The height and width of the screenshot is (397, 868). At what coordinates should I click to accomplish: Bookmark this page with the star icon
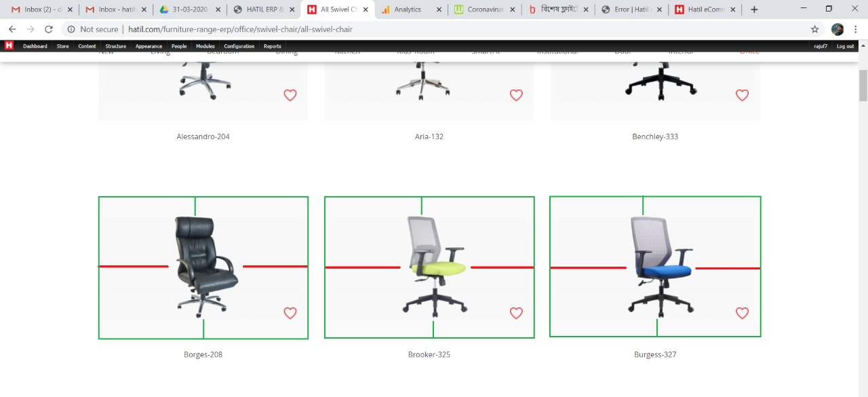pos(814,29)
